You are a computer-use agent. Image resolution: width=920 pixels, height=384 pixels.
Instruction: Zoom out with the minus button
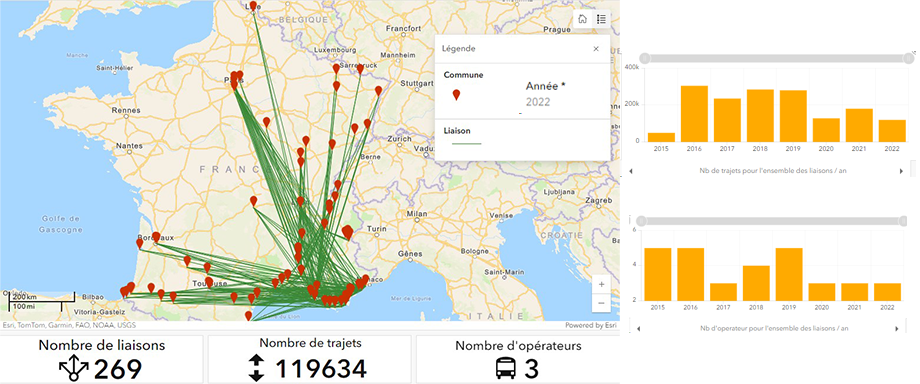coord(601,303)
